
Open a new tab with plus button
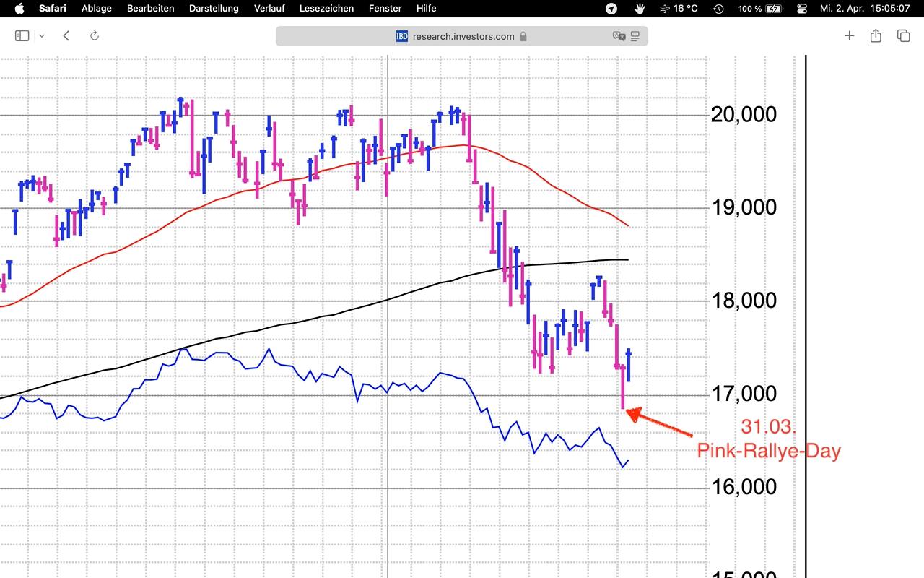click(849, 35)
